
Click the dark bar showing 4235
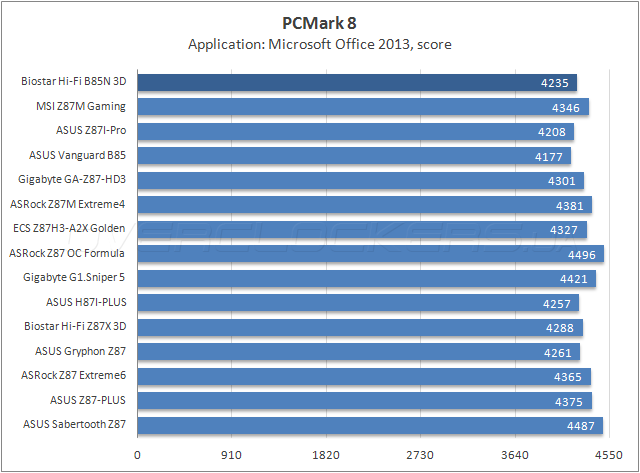click(x=357, y=83)
